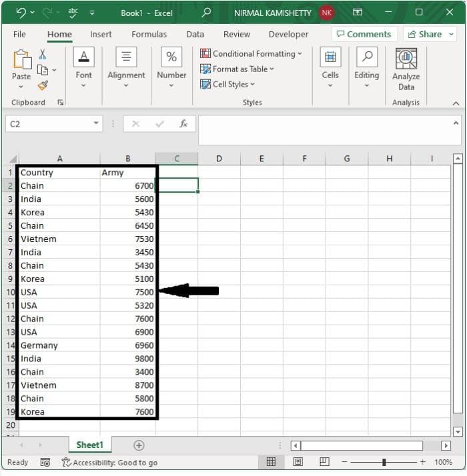Viewport: 467px width, 476px height.
Task: Open the Clipboard dialog launcher
Action: [61, 103]
